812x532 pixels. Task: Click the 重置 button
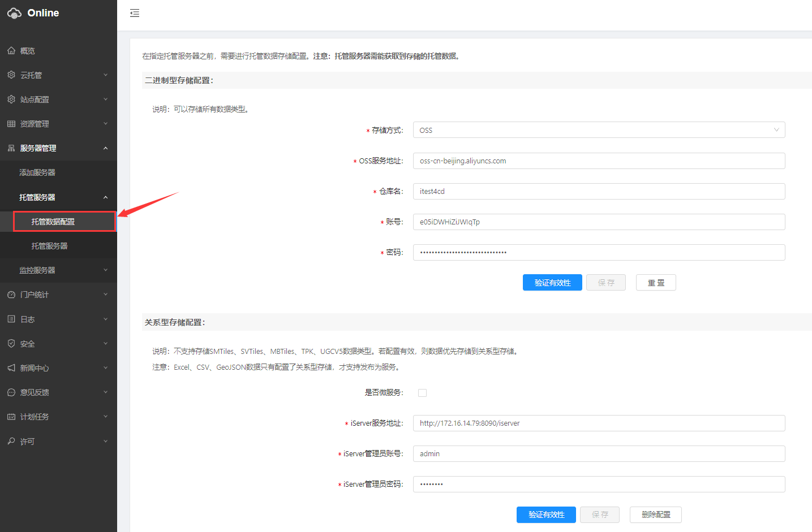(656, 283)
